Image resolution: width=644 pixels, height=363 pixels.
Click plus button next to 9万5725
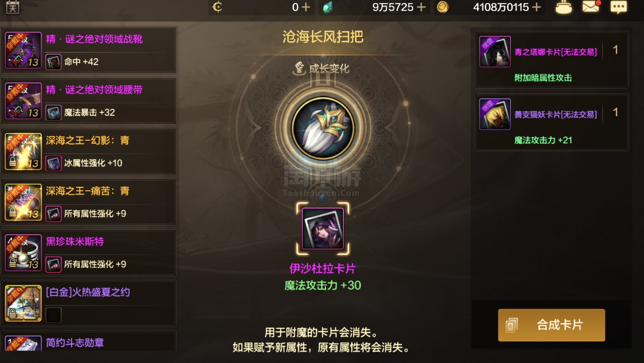[x=421, y=7]
